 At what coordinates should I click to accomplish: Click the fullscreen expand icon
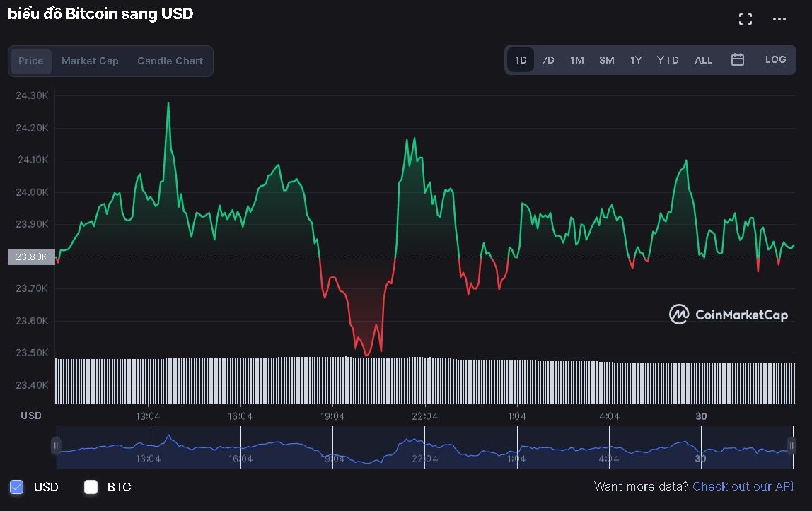point(745,19)
